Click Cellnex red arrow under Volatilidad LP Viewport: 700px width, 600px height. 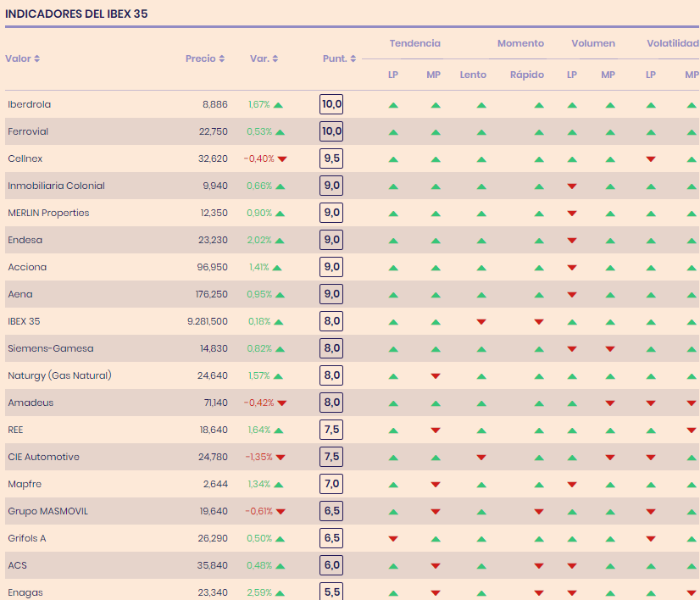click(x=651, y=159)
